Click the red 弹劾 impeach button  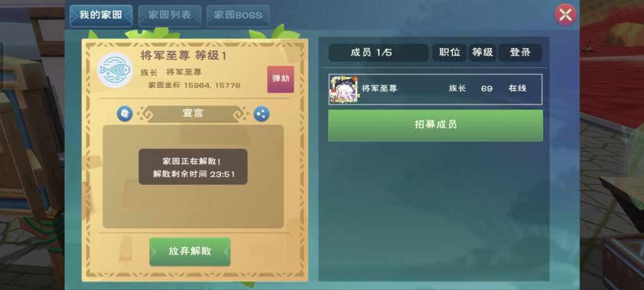(280, 79)
